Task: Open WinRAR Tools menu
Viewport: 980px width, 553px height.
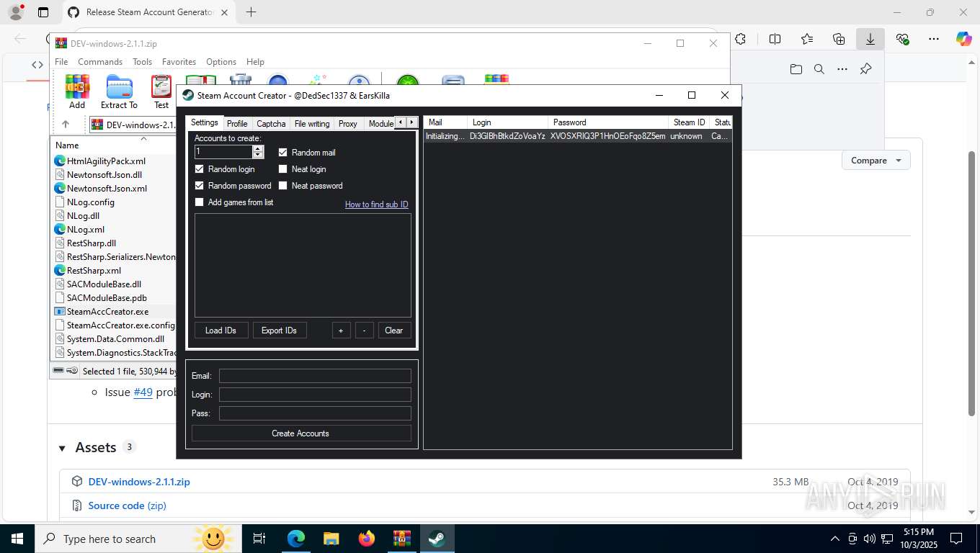Action: tap(142, 62)
